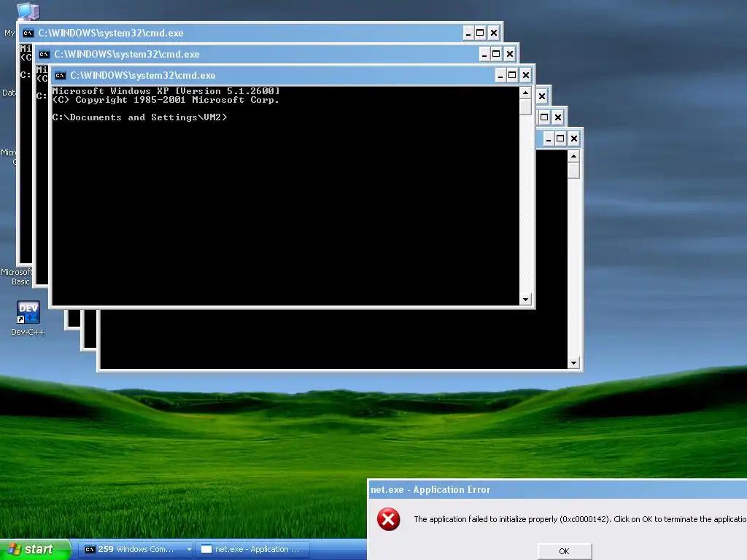Close the lower-right background cmd window

tap(573, 139)
